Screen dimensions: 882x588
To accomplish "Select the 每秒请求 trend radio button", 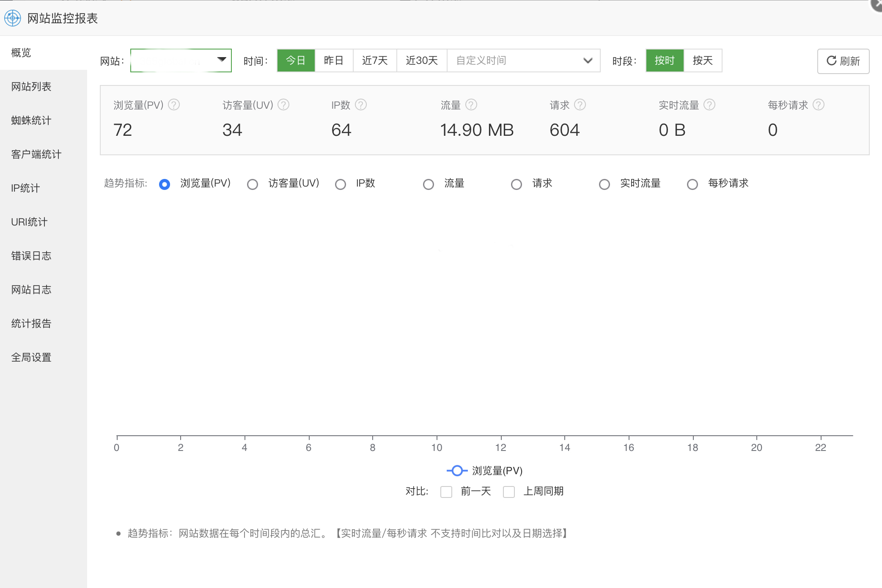I will (x=692, y=184).
